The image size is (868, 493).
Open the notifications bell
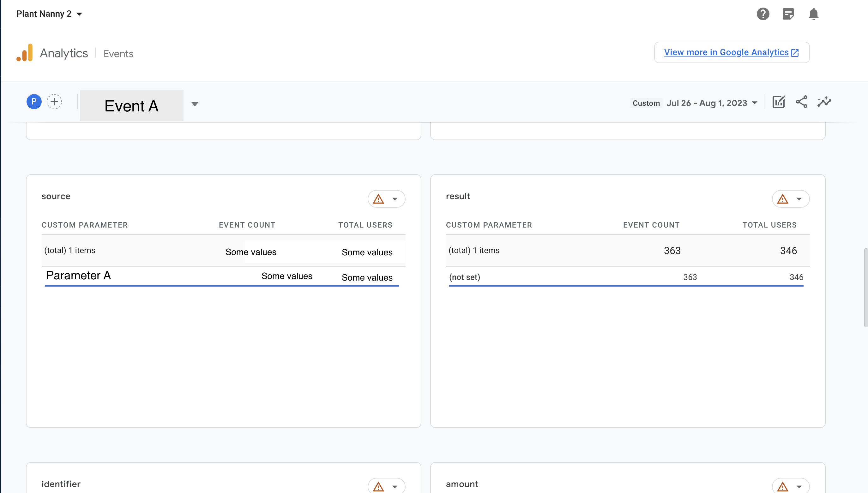click(x=813, y=14)
